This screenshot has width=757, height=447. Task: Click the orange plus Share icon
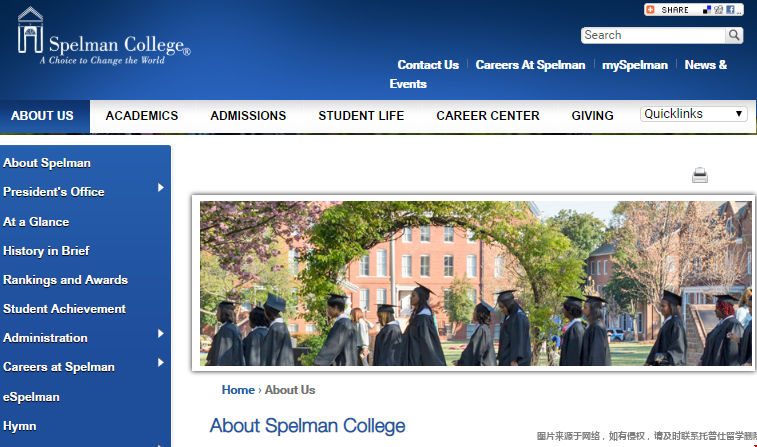pyautogui.click(x=650, y=10)
